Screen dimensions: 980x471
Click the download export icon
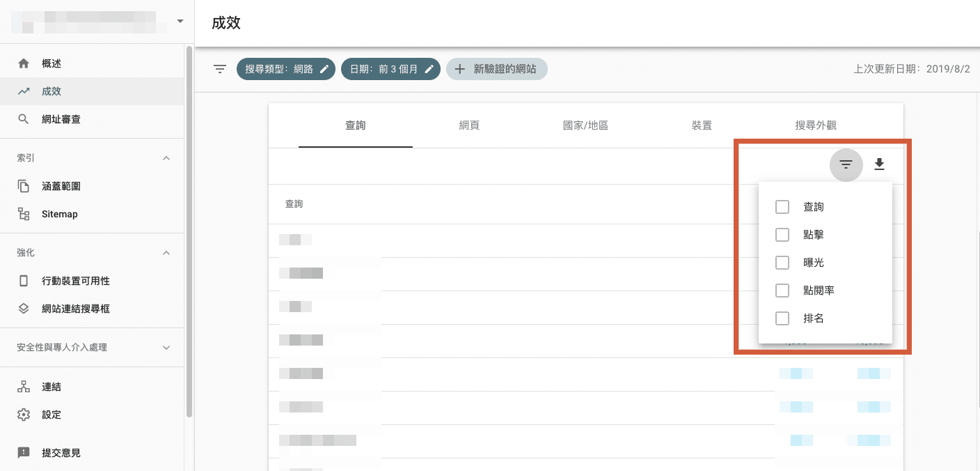(x=879, y=164)
